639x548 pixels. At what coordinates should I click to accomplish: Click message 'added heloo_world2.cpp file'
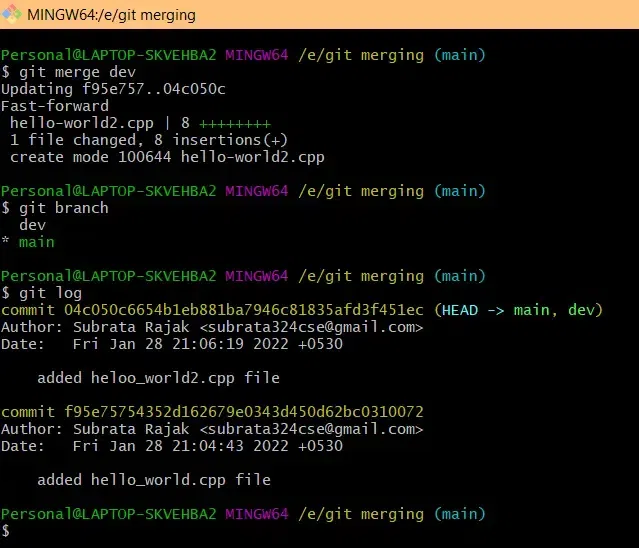tap(159, 378)
